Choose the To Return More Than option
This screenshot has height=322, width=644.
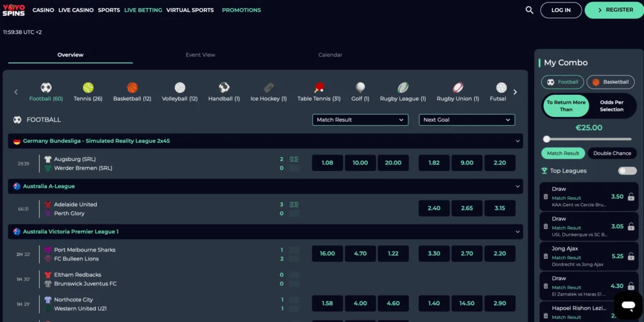(x=566, y=106)
